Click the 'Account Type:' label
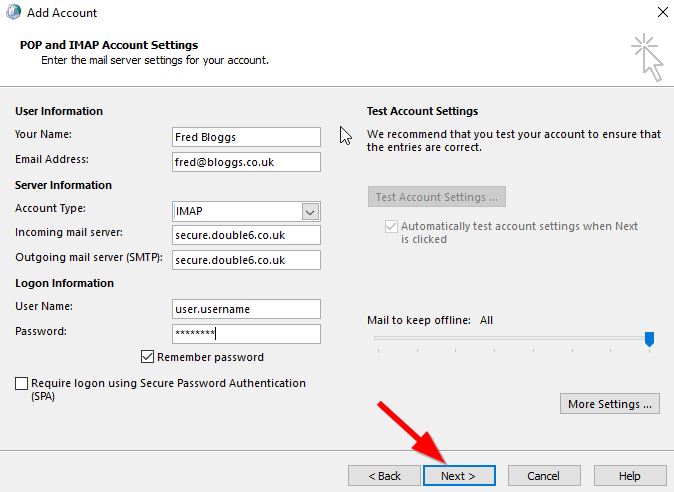Viewport: 674px width, 492px height. coord(50,208)
